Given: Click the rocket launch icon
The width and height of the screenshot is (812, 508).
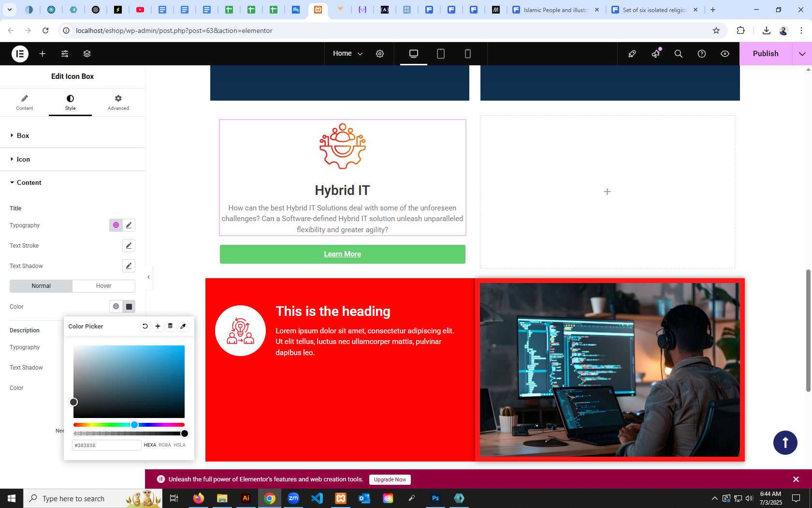Looking at the screenshot, I should [x=632, y=54].
